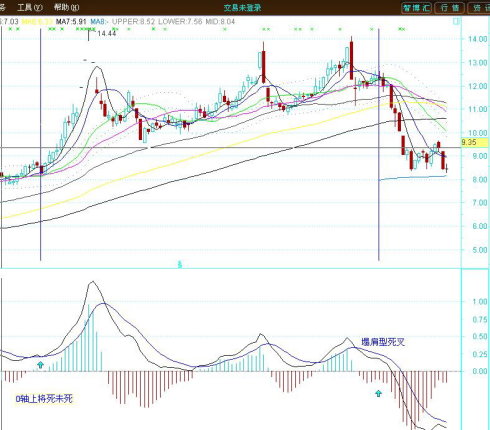Screen dimensions: 490x430
Task: Click the small square icon at chart's top-right corner
Action: coord(456,22)
